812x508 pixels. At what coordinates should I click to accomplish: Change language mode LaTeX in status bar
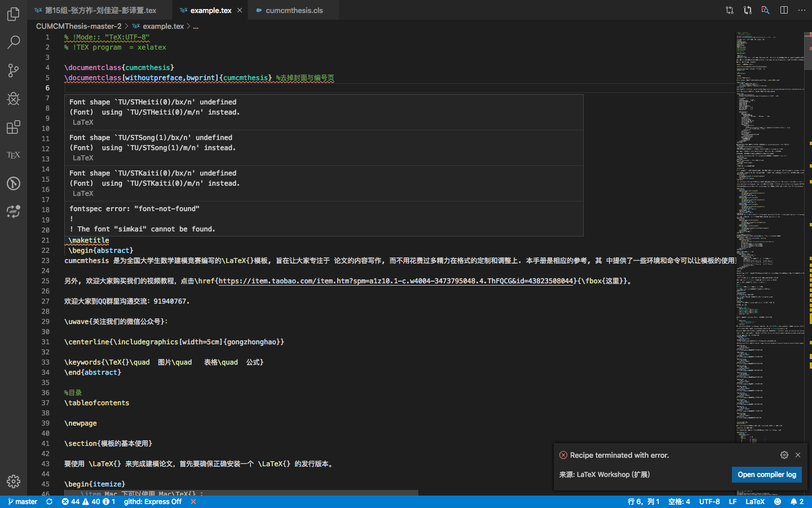tap(755, 502)
